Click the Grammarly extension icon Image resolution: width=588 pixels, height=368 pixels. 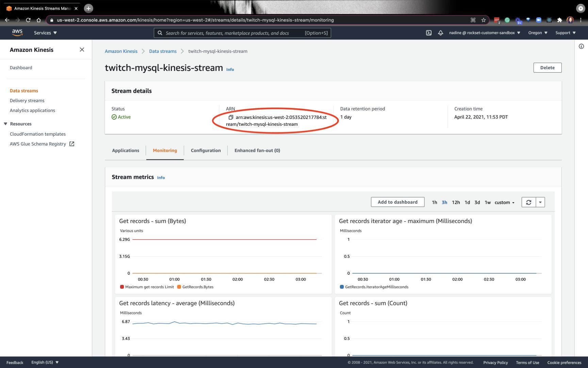click(507, 20)
